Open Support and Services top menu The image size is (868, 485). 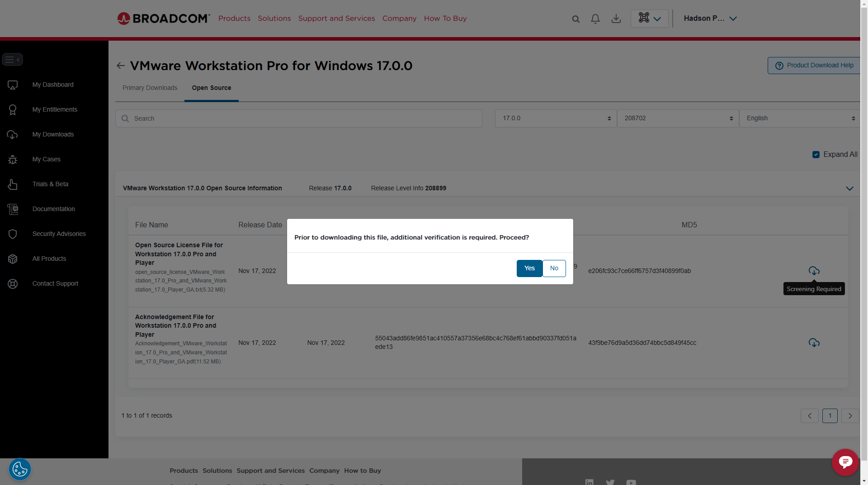(336, 19)
